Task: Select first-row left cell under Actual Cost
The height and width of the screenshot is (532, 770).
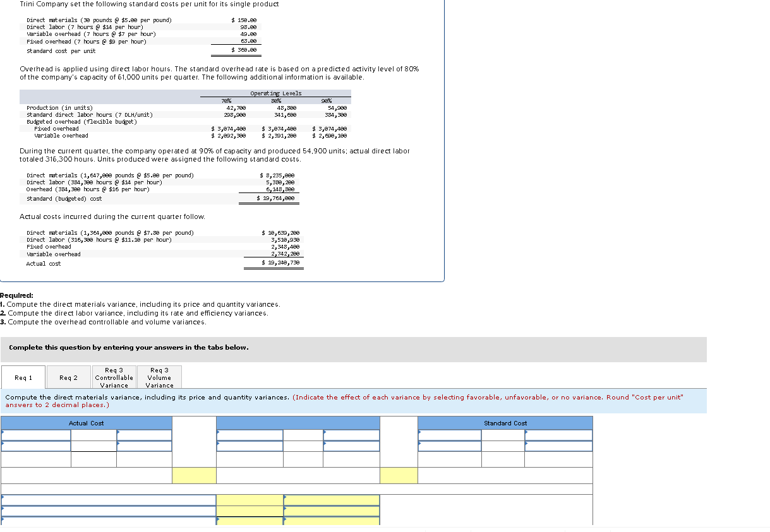Action: click(x=36, y=435)
